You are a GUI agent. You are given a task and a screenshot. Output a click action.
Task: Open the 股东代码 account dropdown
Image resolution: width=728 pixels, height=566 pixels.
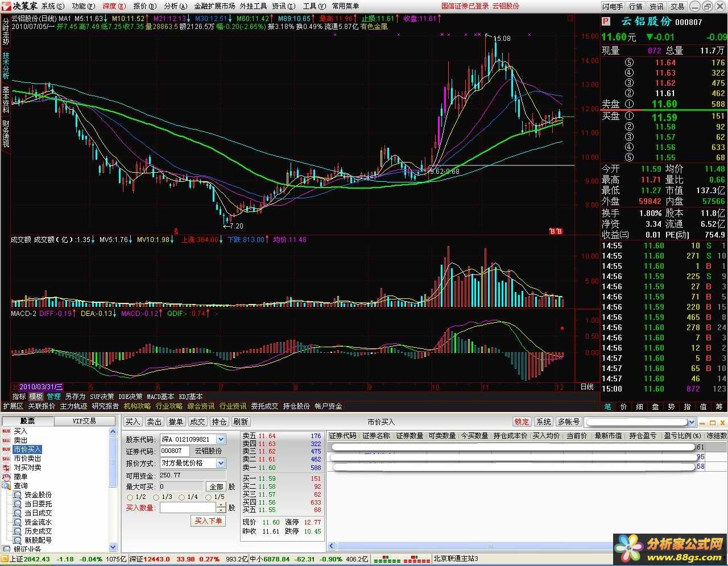pos(221,439)
